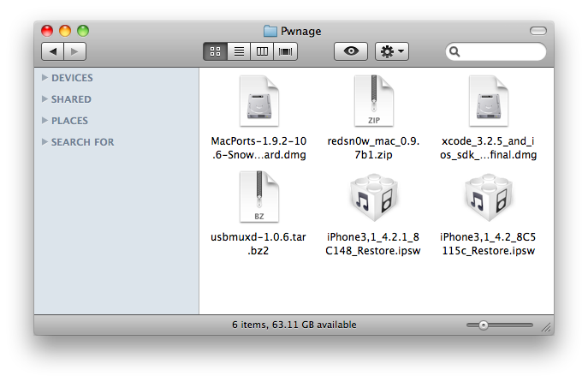This screenshot has height=382, width=588.
Task: Click the Finder search field
Action: [x=501, y=51]
